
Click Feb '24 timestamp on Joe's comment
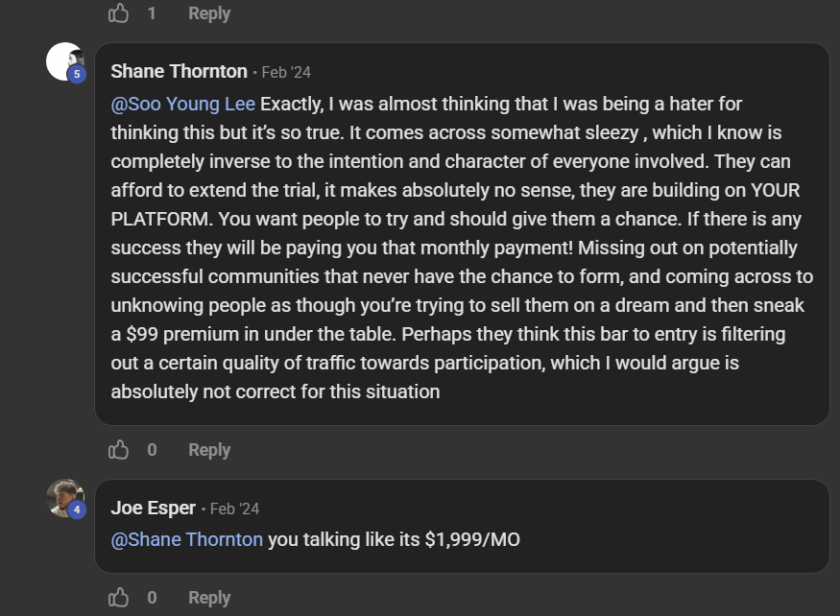pyautogui.click(x=234, y=509)
